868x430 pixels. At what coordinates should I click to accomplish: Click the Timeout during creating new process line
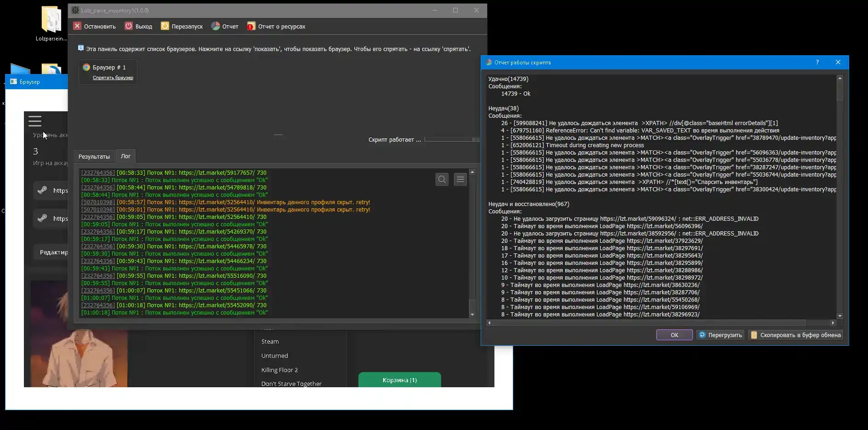pyautogui.click(x=573, y=145)
